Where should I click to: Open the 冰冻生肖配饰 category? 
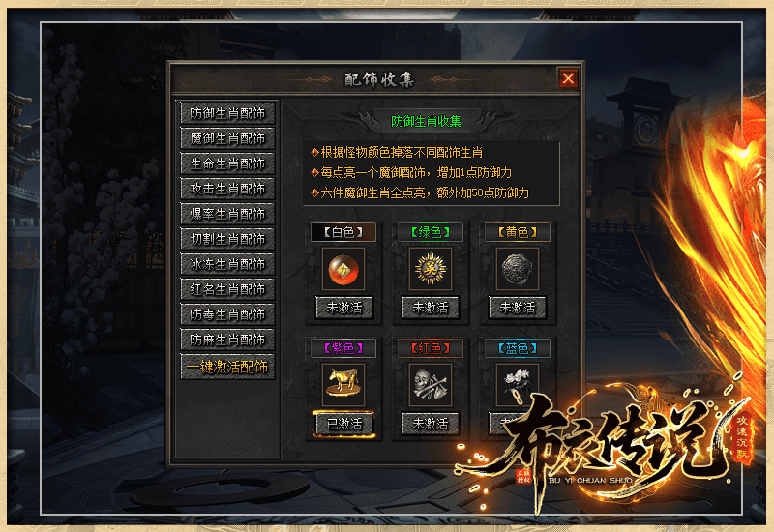[227, 264]
